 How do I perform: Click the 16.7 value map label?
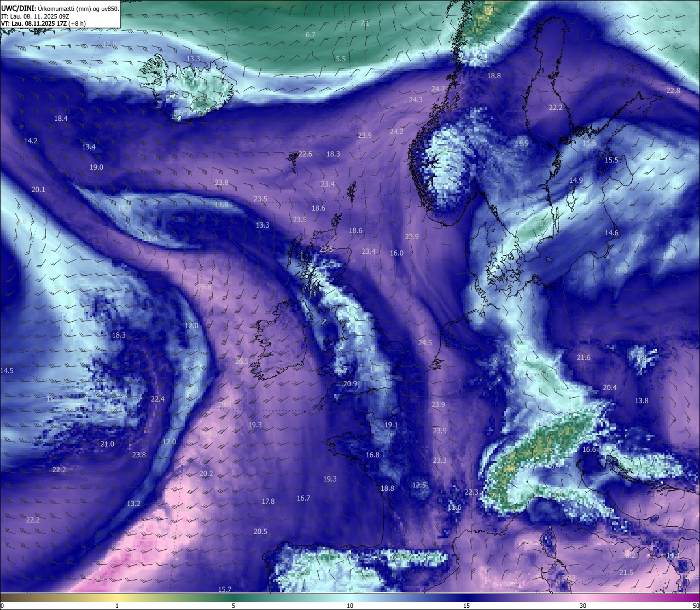304,498
